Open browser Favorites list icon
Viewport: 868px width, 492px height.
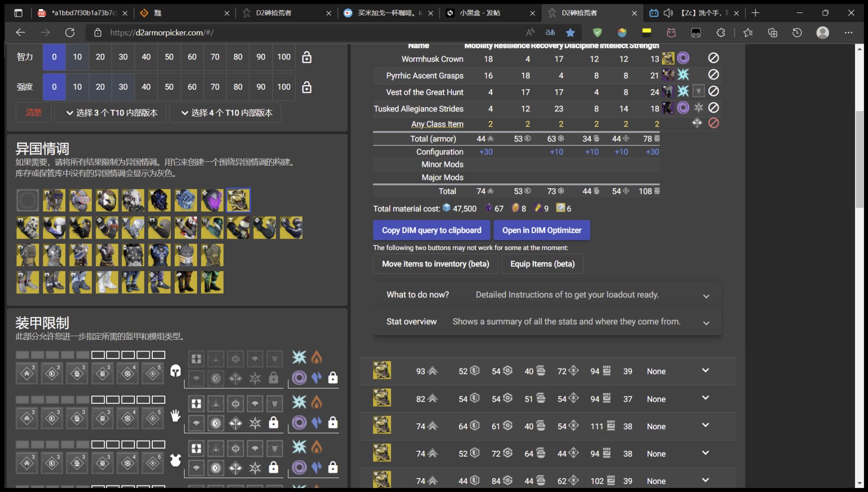(748, 32)
